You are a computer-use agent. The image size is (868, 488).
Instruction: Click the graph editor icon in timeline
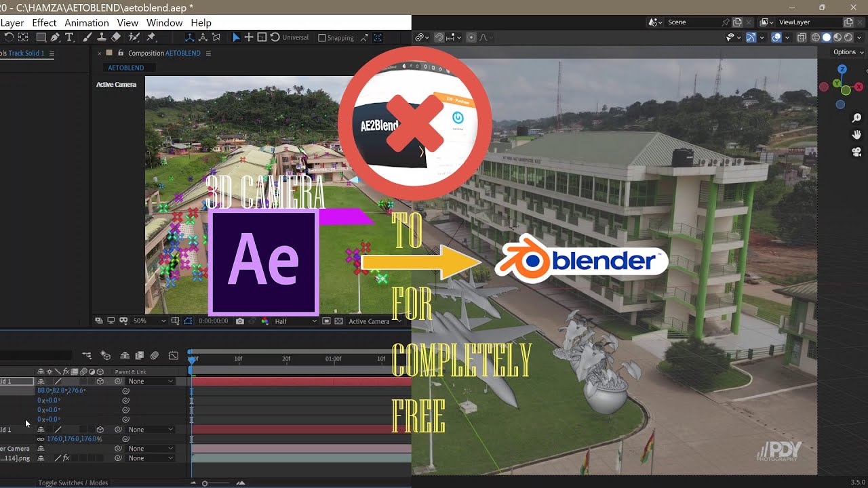pos(174,355)
